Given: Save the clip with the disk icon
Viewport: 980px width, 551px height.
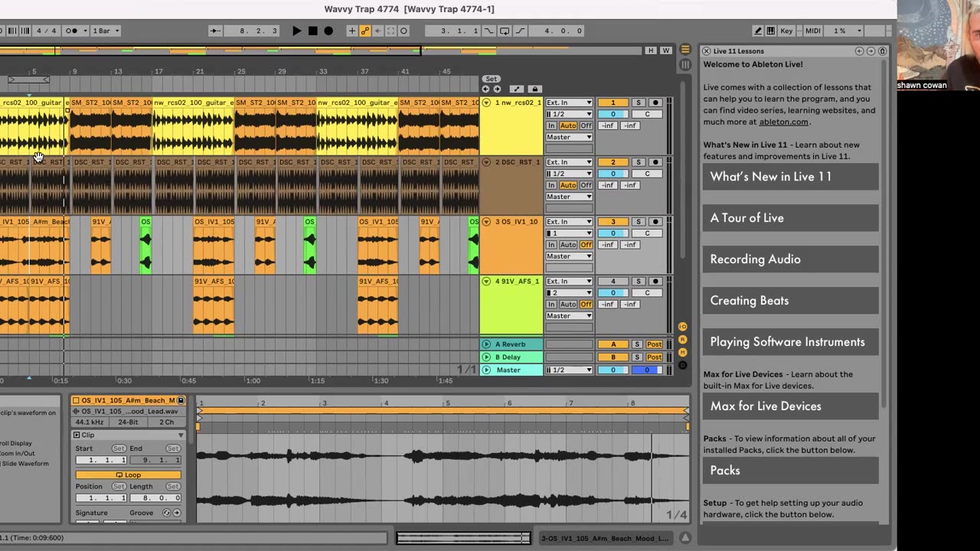Looking at the screenshot, I should tap(181, 400).
